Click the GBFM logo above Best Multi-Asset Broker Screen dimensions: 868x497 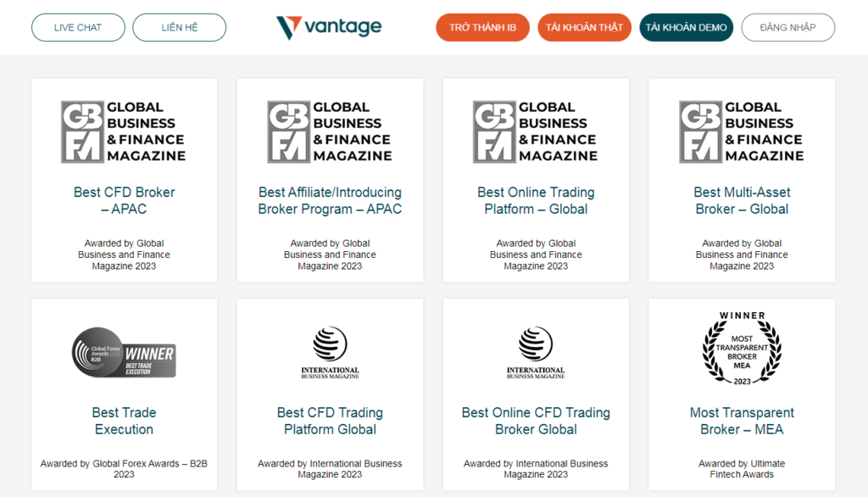(x=742, y=131)
